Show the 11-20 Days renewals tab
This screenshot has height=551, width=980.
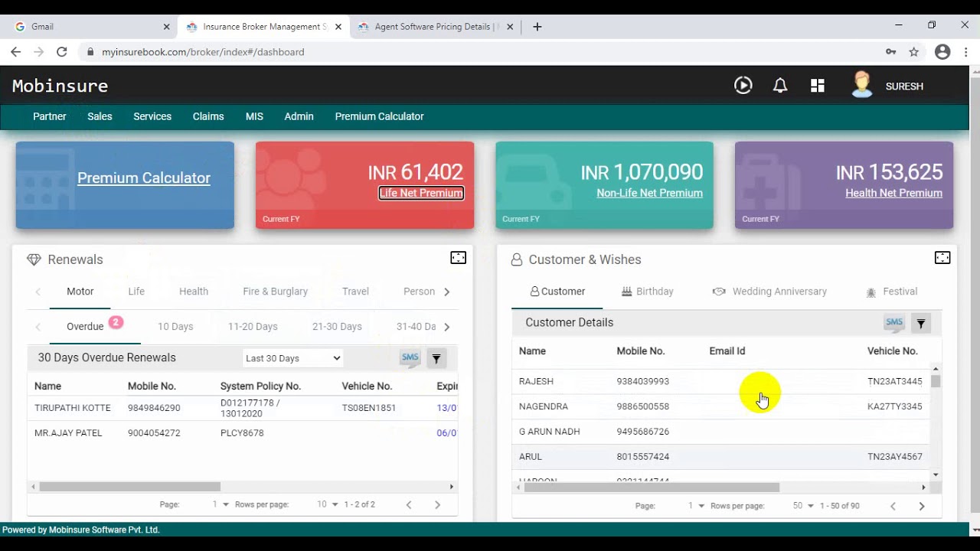[253, 327]
